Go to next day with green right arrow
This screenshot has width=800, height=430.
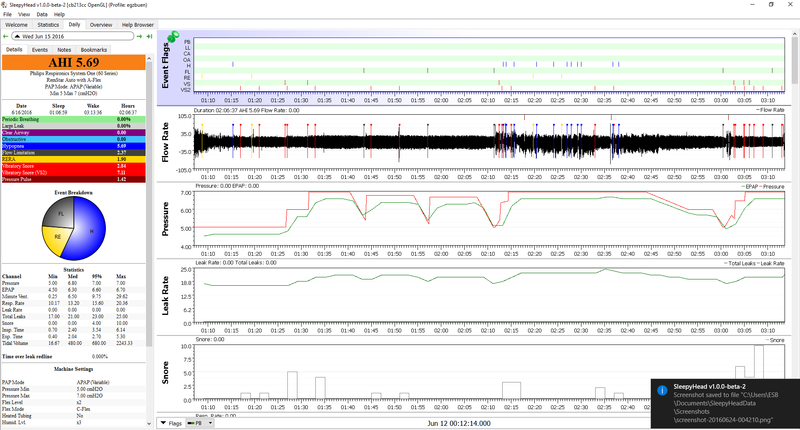pos(137,36)
